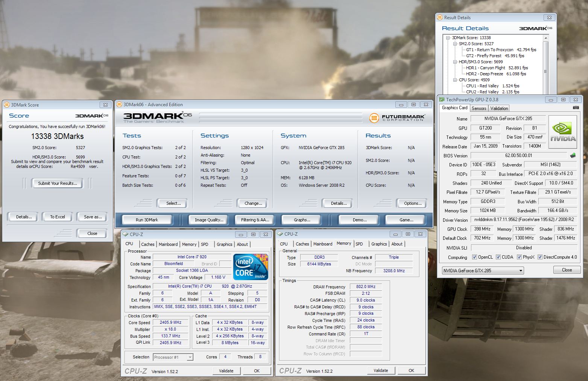Click the Result Details scrollbar up arrow
This screenshot has height=381, width=588.
click(546, 38)
